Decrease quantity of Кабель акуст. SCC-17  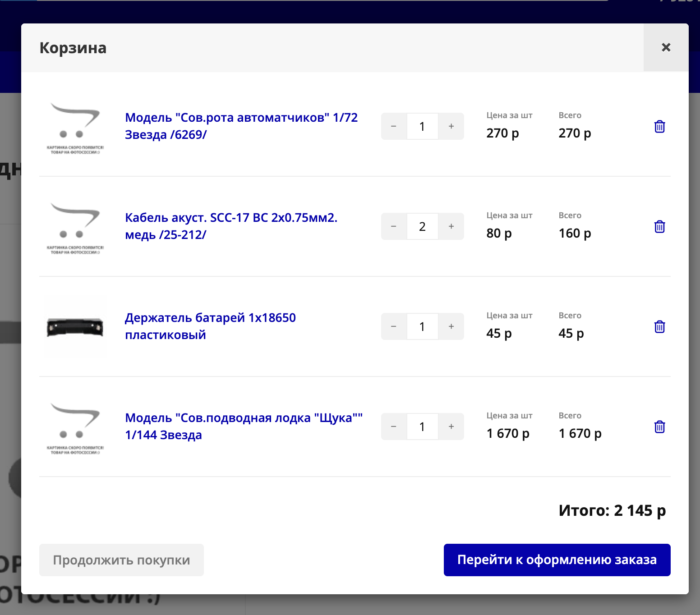394,226
